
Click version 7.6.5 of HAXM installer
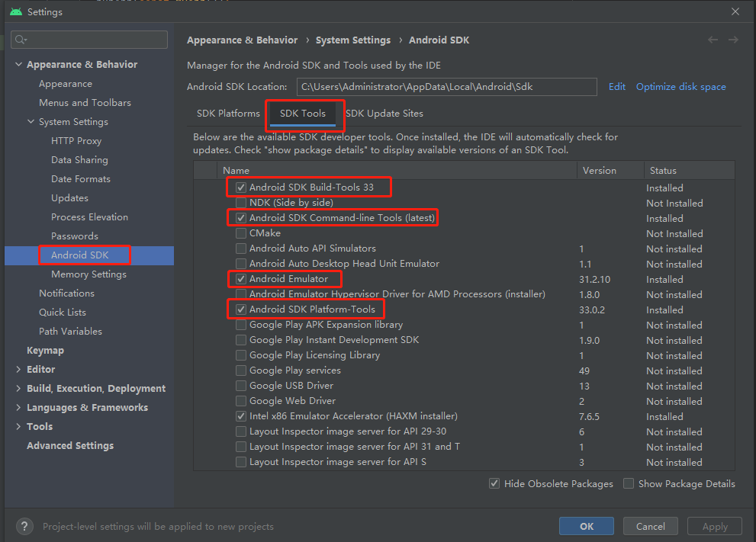pyautogui.click(x=589, y=417)
